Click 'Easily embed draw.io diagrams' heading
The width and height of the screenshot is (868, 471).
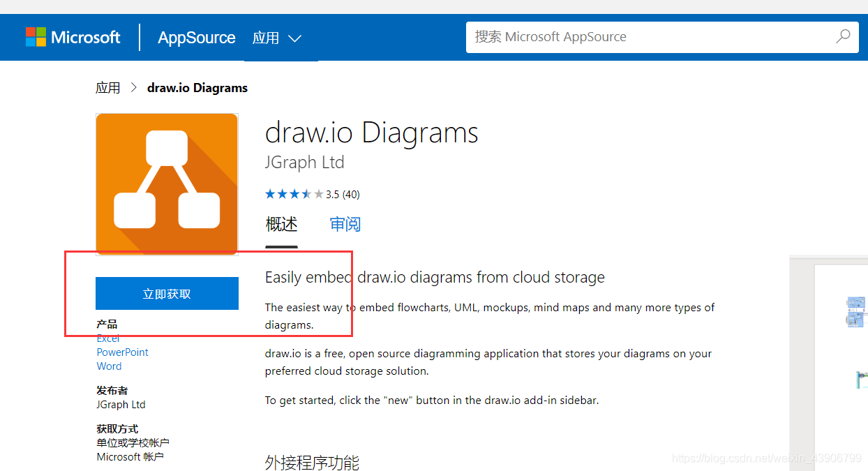435,278
